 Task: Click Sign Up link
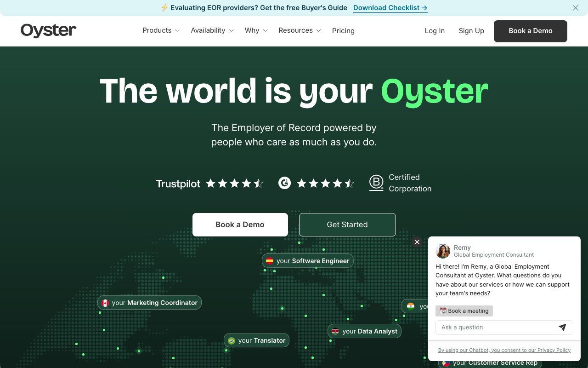471,31
